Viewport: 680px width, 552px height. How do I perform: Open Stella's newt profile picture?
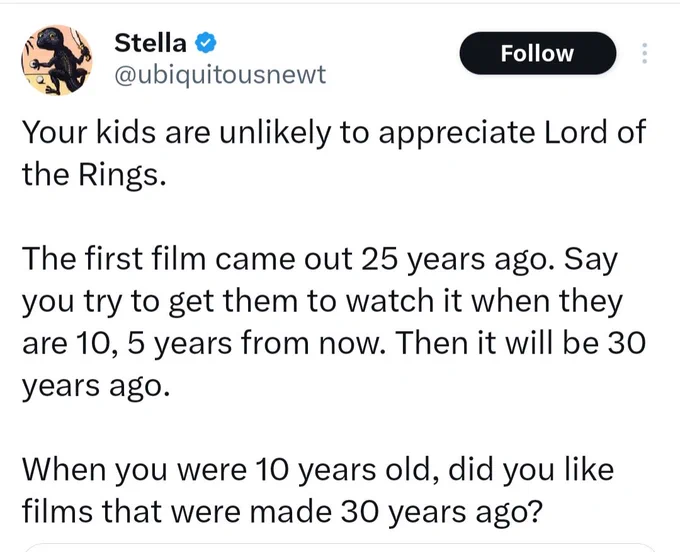(57, 60)
